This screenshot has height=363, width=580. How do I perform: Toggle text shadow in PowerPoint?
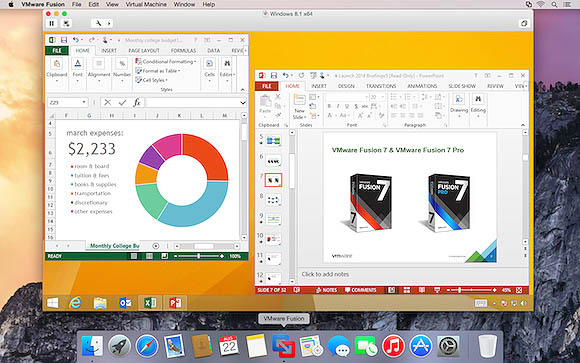click(x=356, y=106)
